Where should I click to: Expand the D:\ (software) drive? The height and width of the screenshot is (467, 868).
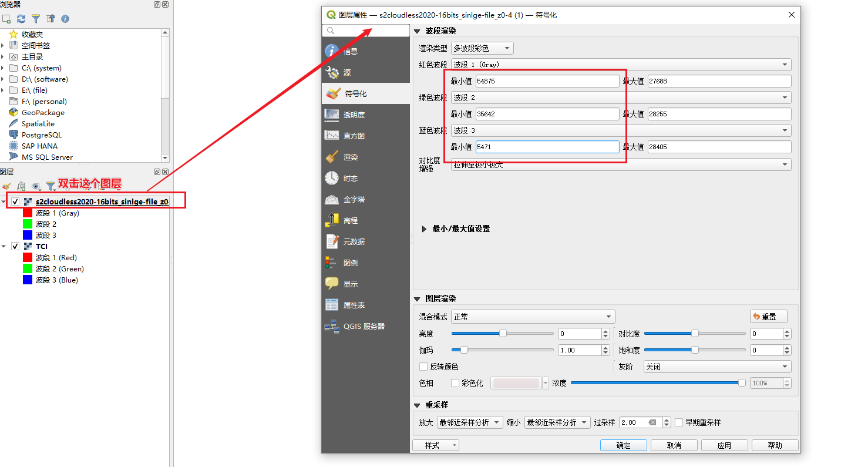coord(3,79)
